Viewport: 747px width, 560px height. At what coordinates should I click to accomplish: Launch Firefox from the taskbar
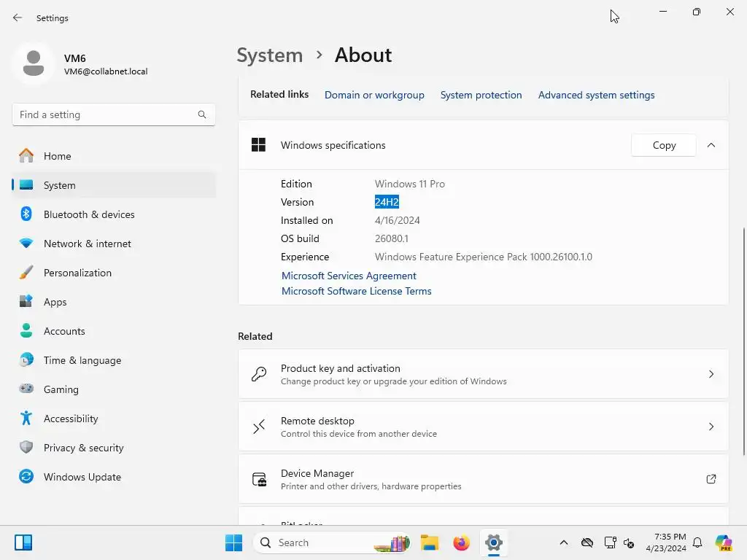click(x=461, y=542)
